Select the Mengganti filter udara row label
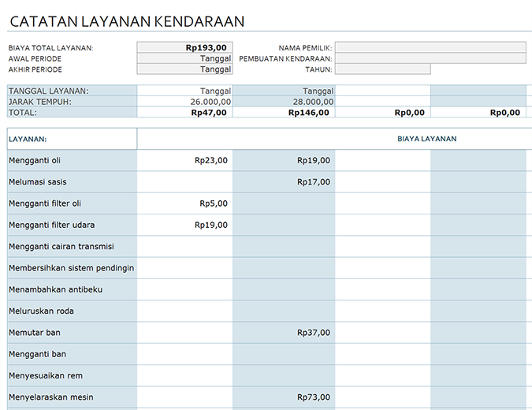The height and width of the screenshot is (410, 532). (72, 225)
